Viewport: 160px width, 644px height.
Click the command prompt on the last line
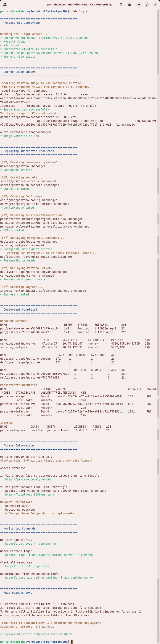pyautogui.click(x=72, y=642)
